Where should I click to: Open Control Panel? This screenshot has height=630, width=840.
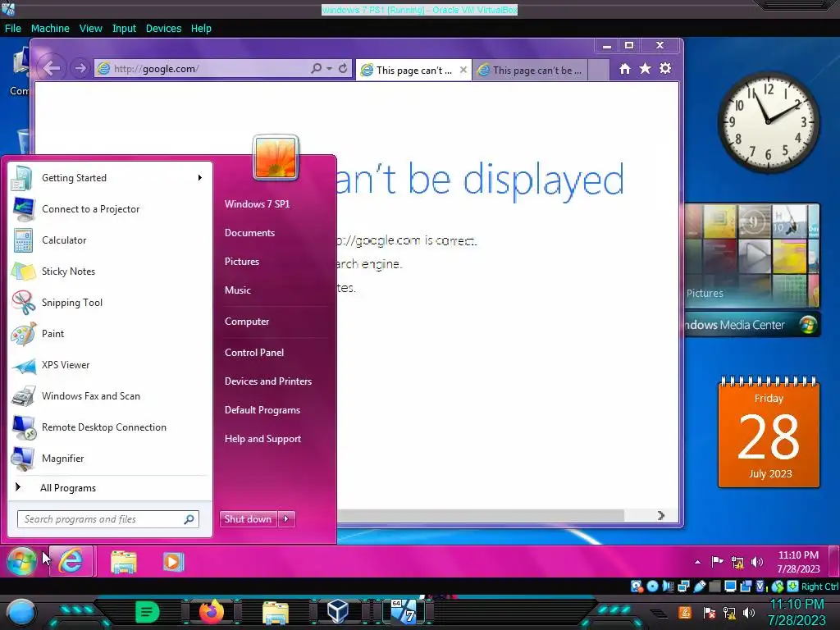pos(254,353)
